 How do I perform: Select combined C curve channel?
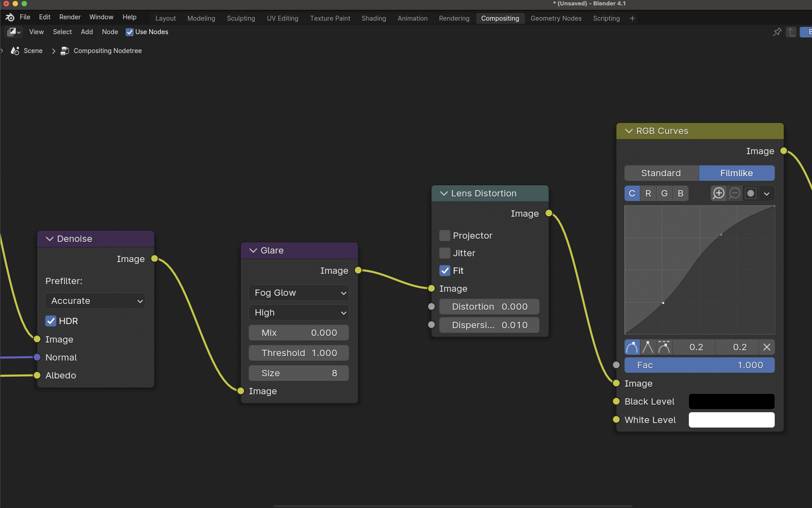click(632, 193)
